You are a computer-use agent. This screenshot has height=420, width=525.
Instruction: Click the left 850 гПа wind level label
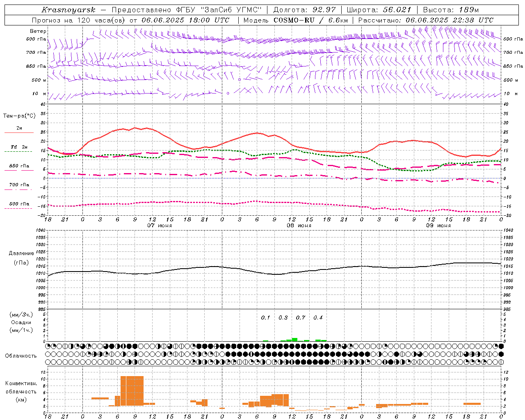36,66
